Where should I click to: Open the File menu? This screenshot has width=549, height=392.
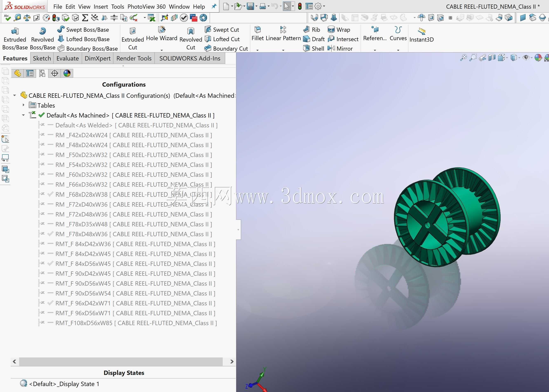58,7
